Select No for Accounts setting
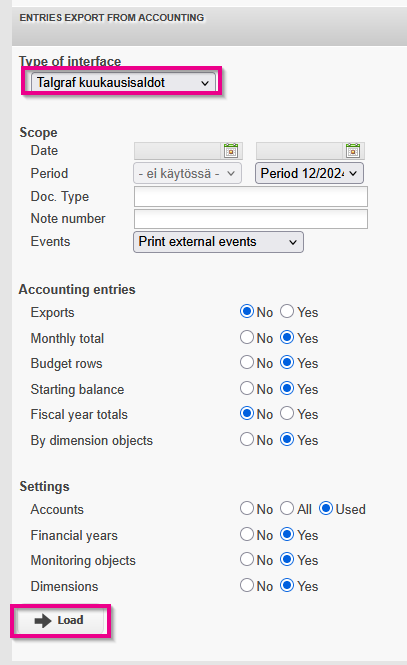The height and width of the screenshot is (665, 407). tap(247, 508)
